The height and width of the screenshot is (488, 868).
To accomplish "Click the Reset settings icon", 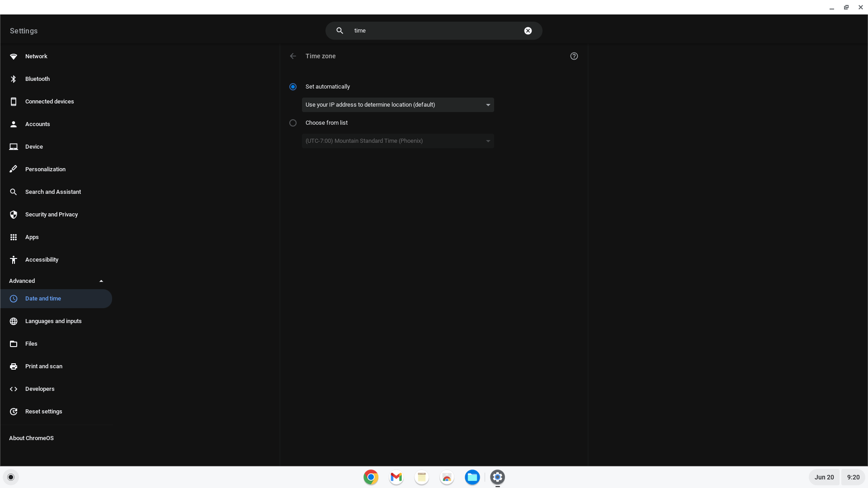I will pos(14,412).
